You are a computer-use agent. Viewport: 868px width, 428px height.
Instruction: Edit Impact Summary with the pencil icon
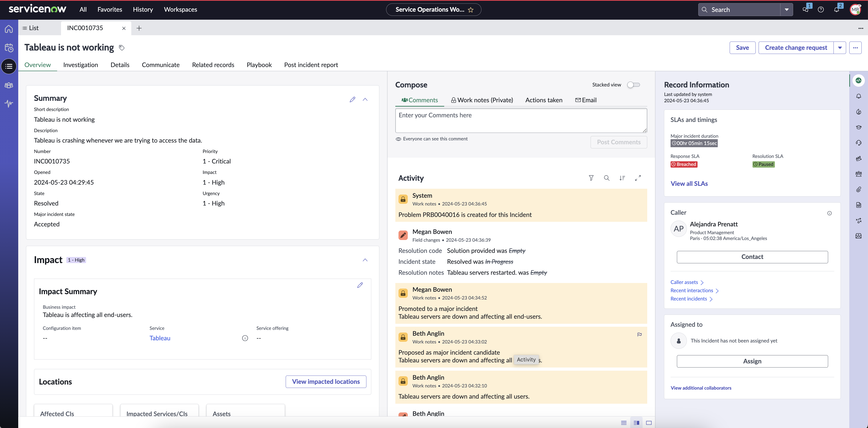point(360,285)
